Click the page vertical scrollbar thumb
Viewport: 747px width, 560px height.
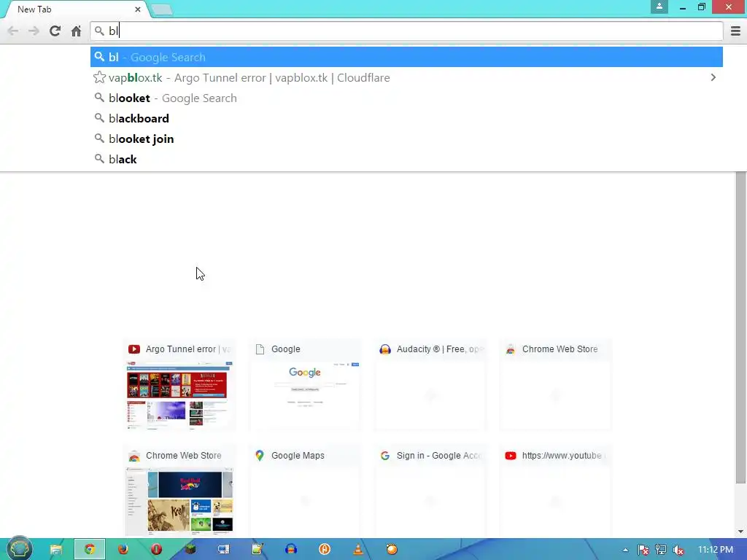point(740,327)
